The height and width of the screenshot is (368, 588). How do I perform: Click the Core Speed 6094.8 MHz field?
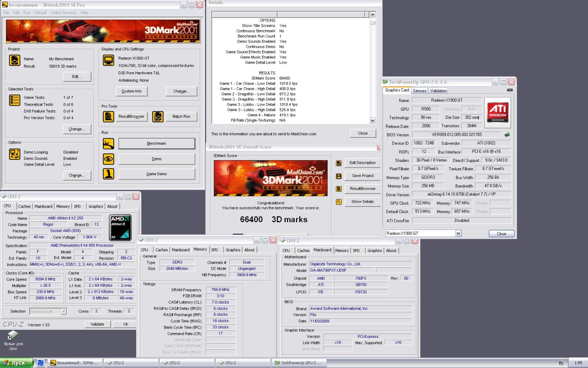click(46, 279)
